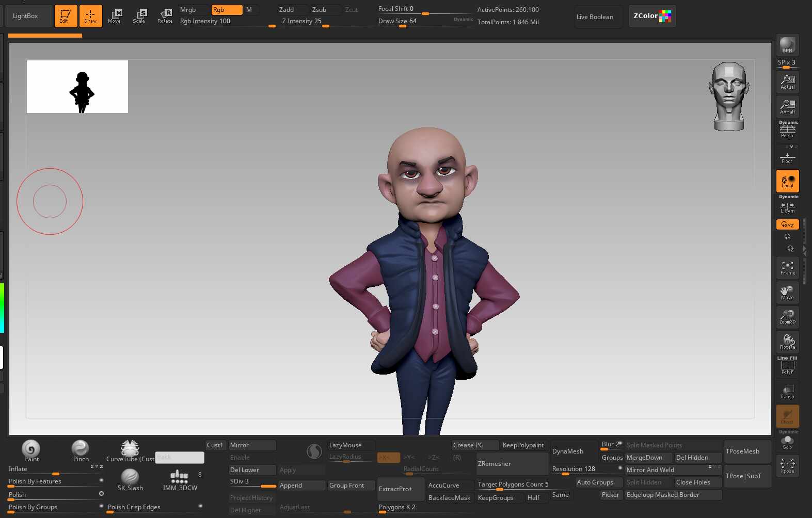Open the ZColor picker panel
The width and height of the screenshot is (812, 518).
[652, 16]
